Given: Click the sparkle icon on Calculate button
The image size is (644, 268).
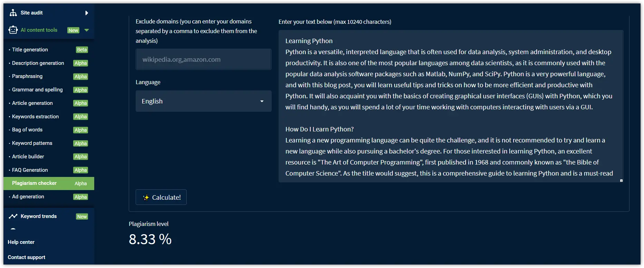Looking at the screenshot, I should (146, 197).
